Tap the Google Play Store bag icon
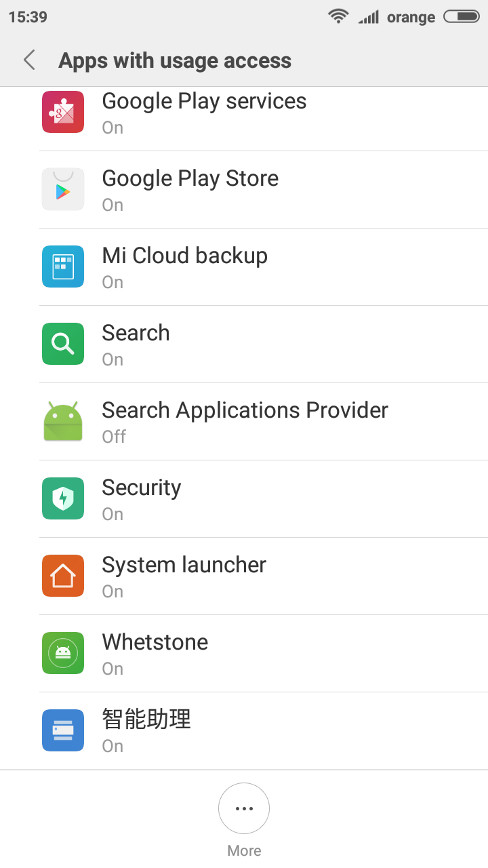This screenshot has width=488, height=868. tap(63, 189)
